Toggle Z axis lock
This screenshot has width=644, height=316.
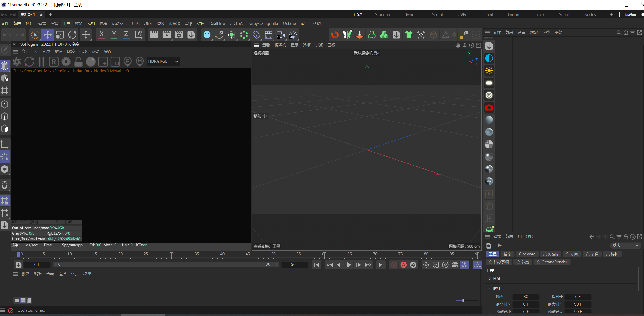(x=126, y=34)
